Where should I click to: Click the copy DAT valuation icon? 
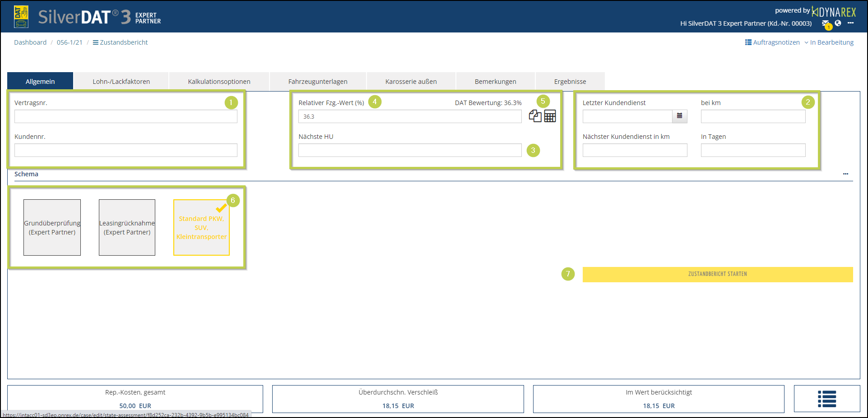pyautogui.click(x=535, y=116)
